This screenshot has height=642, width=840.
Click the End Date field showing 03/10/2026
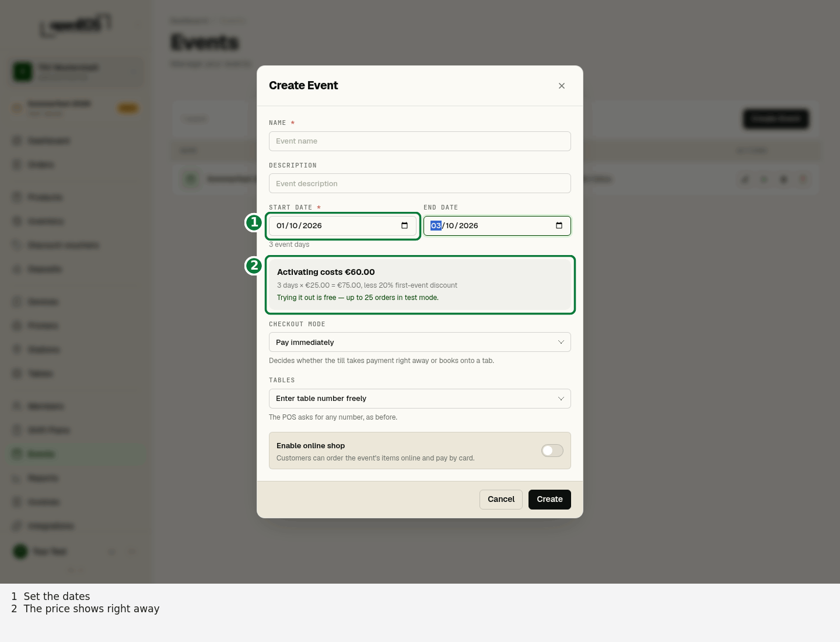[x=497, y=226]
